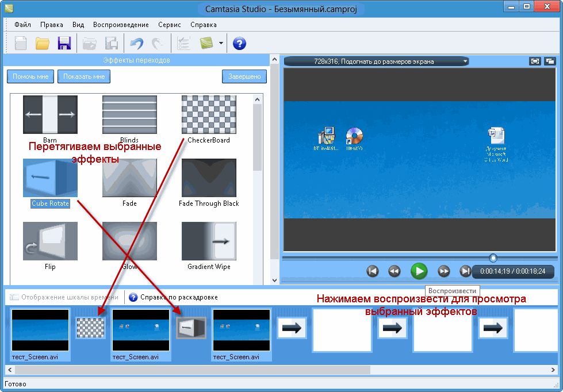Click storyboard horizontal scrollbar right arrow
Image resolution: width=563 pixels, height=392 pixels.
553,370
